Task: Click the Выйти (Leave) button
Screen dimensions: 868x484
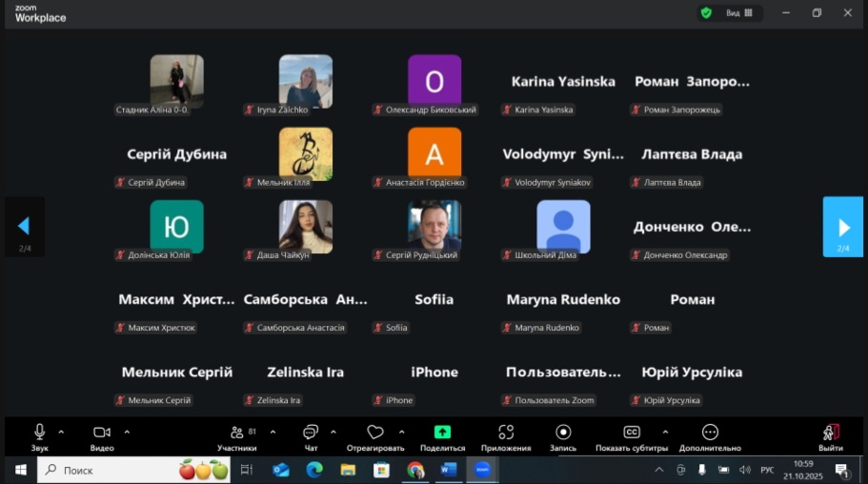Action: pyautogui.click(x=831, y=436)
